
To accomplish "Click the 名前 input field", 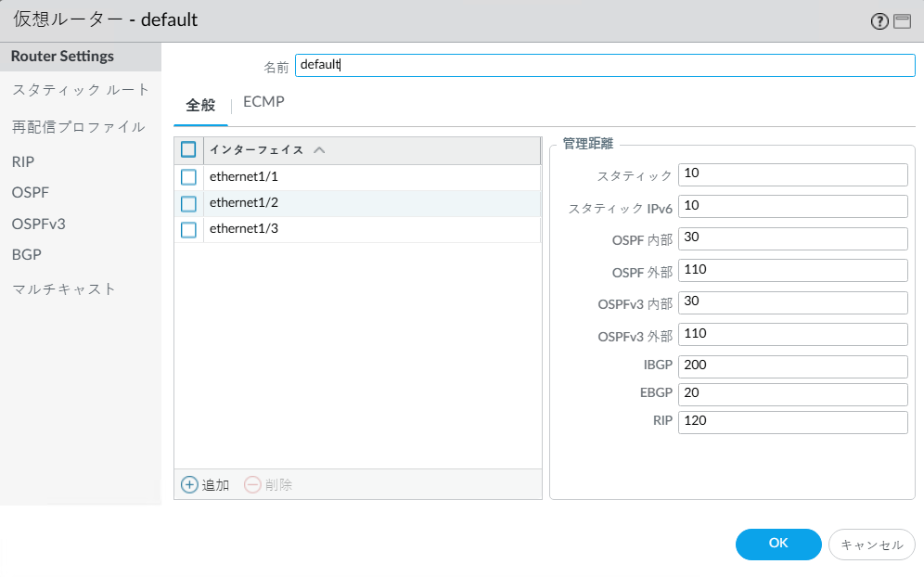I will [605, 65].
